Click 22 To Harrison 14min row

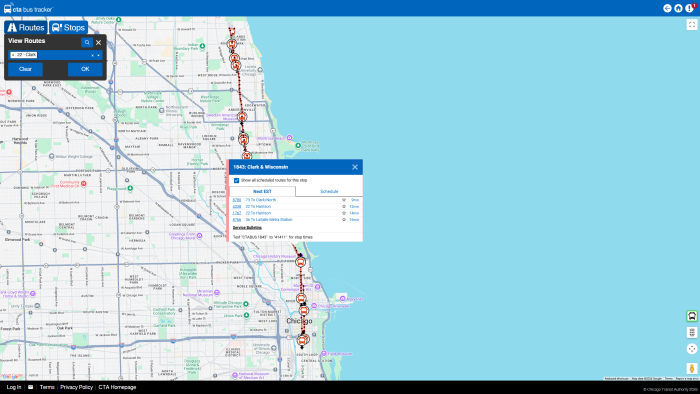pyautogui.click(x=296, y=213)
